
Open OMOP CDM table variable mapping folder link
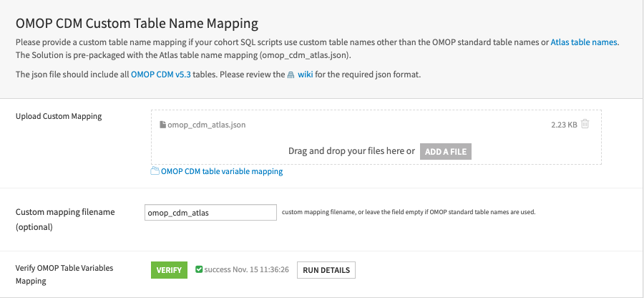pos(222,171)
